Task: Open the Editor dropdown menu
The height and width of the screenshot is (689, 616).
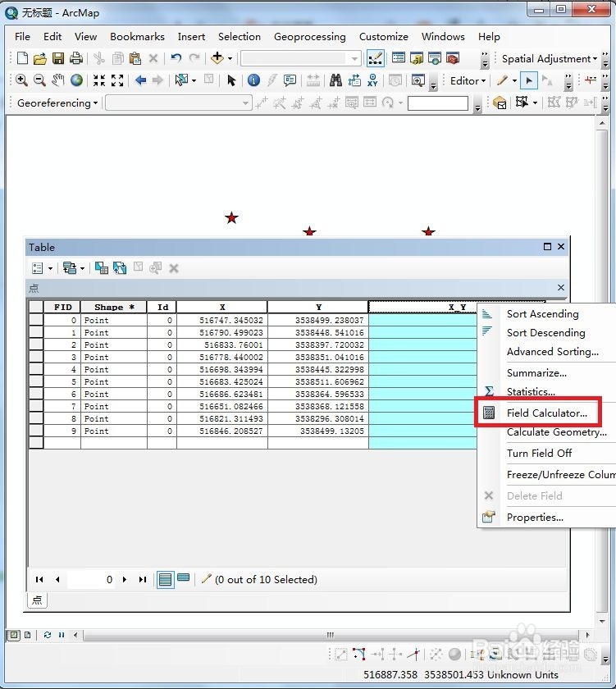Action: pos(468,81)
